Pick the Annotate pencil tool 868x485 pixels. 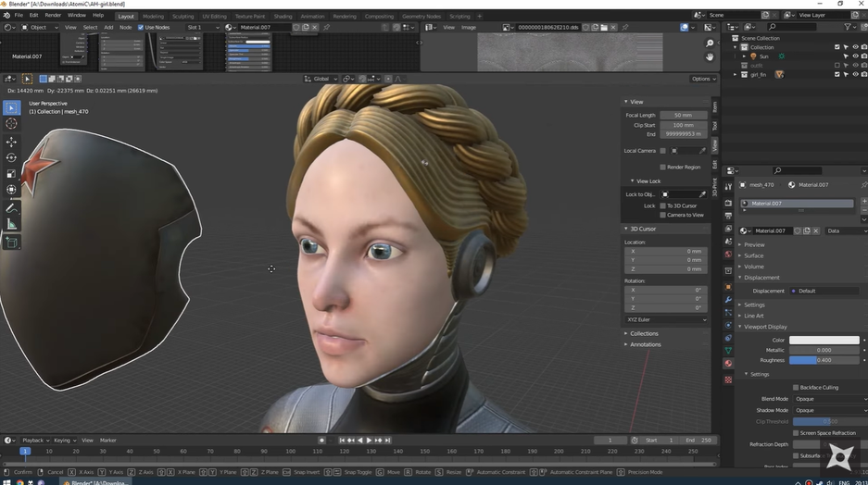[x=11, y=208]
